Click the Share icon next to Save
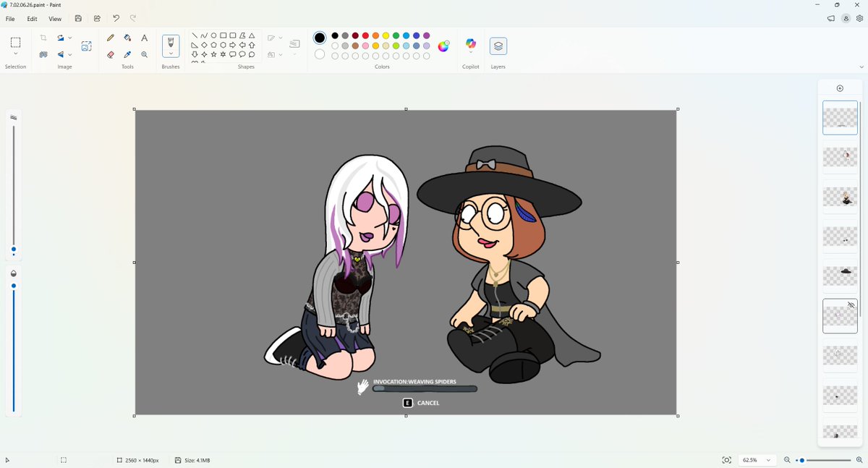This screenshot has height=468, width=868. pos(97,19)
